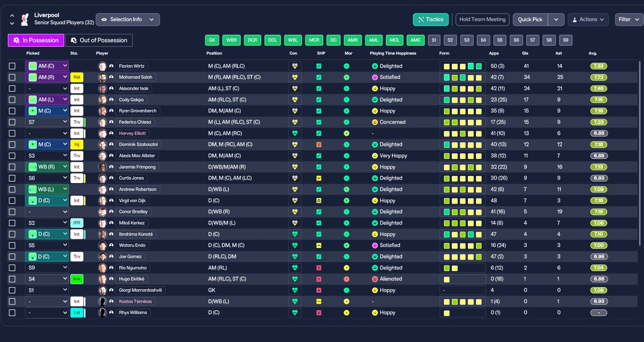
Task: Click Giorgi Mamardashvili's condition heart icon
Action: pos(294,290)
